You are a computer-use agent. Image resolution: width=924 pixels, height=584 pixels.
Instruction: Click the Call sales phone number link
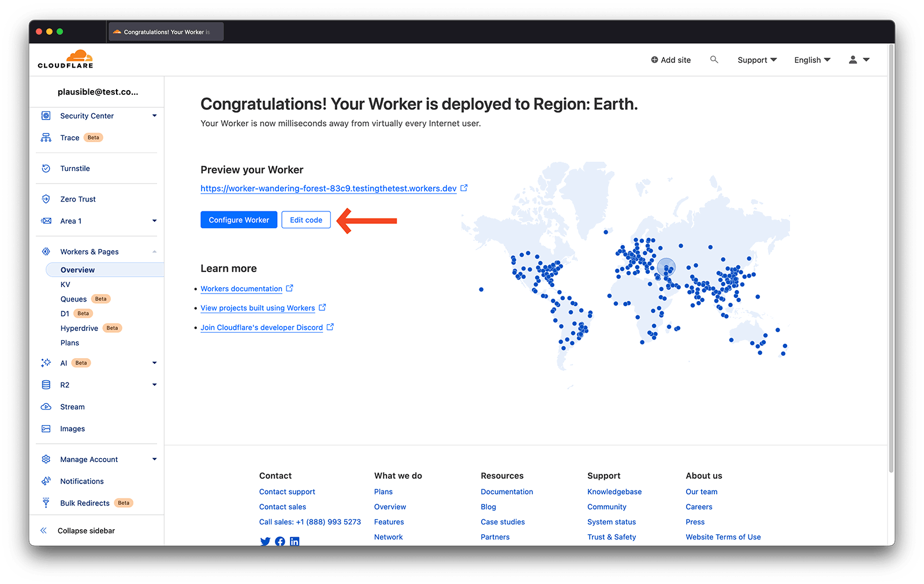(310, 522)
